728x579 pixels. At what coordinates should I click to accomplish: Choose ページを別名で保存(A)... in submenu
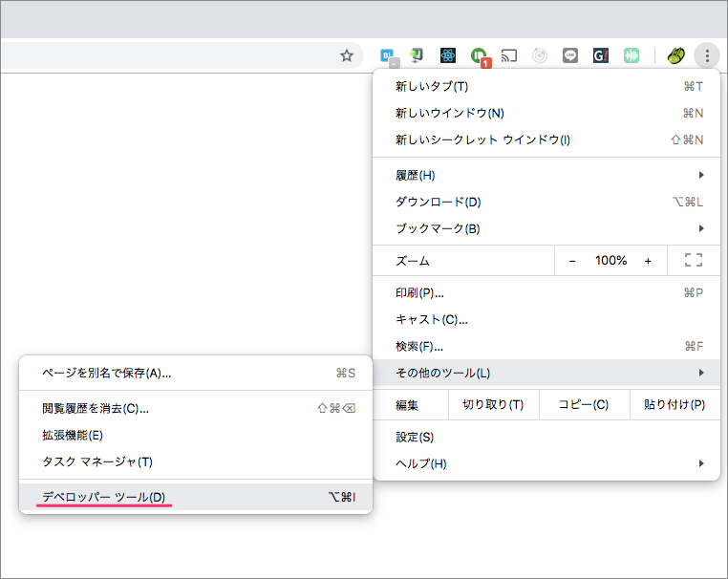pyautogui.click(x=196, y=373)
